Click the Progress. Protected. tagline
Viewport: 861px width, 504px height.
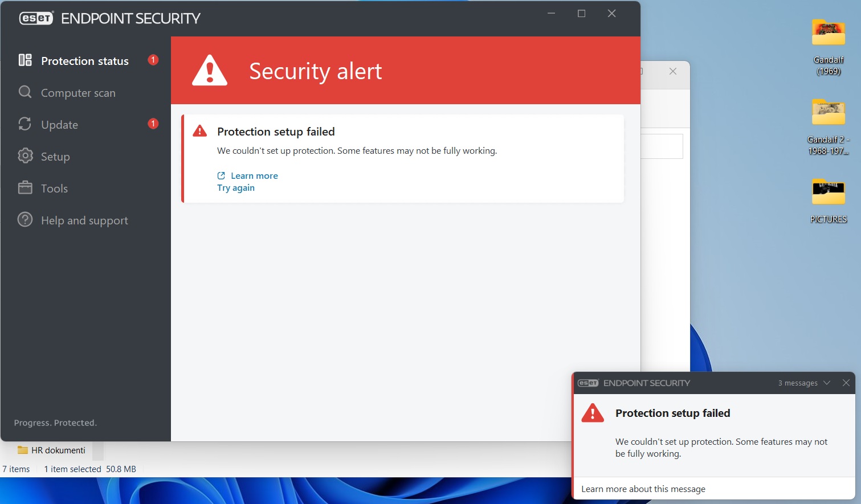pos(55,423)
